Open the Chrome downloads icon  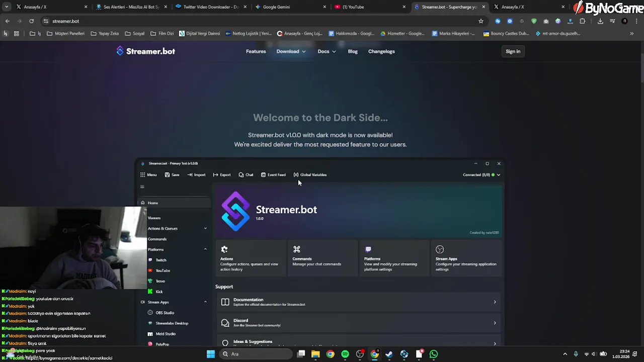pyautogui.click(x=600, y=21)
